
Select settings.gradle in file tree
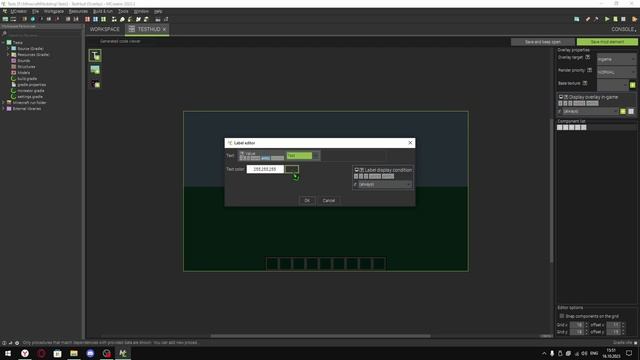click(30, 97)
